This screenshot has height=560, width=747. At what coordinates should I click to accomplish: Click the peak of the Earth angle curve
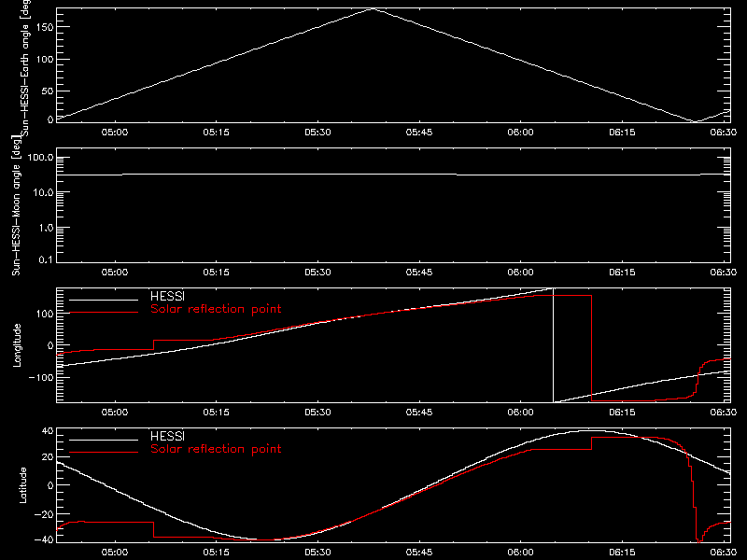373,8
